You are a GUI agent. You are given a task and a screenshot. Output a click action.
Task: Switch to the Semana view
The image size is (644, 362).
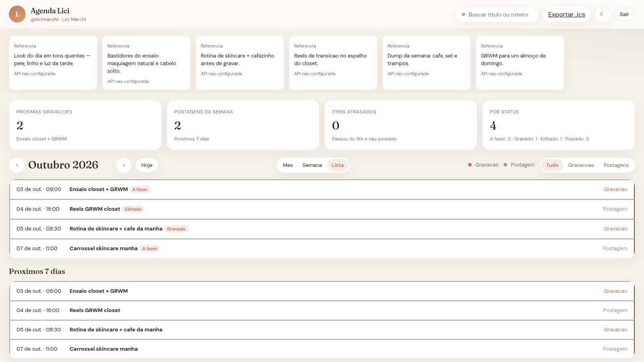click(x=312, y=165)
